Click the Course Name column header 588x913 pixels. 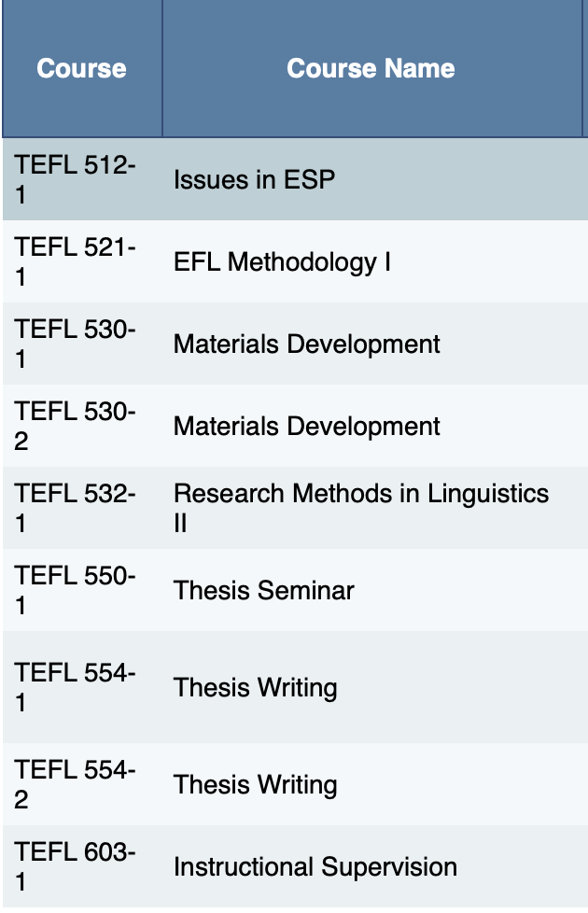[371, 69]
